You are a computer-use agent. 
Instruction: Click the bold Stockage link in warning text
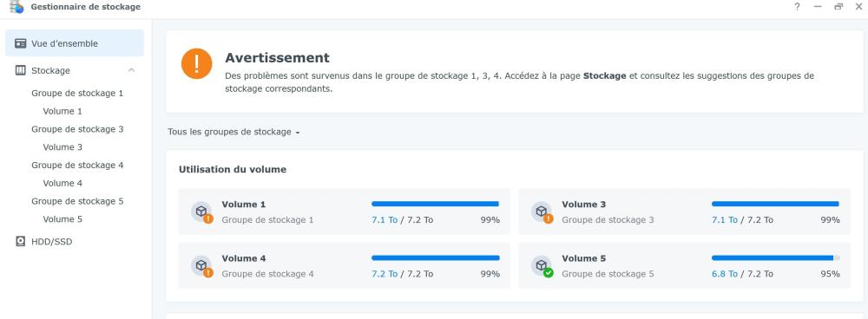pyautogui.click(x=604, y=75)
